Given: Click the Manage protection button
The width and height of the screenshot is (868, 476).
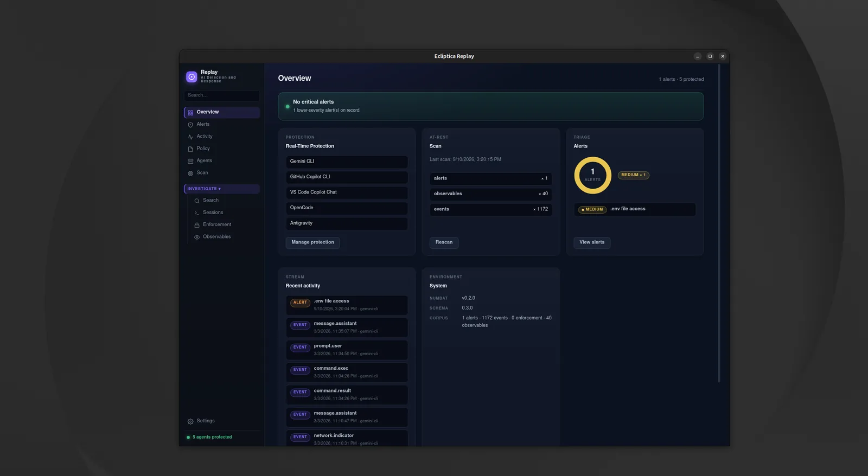Looking at the screenshot, I should tap(312, 242).
